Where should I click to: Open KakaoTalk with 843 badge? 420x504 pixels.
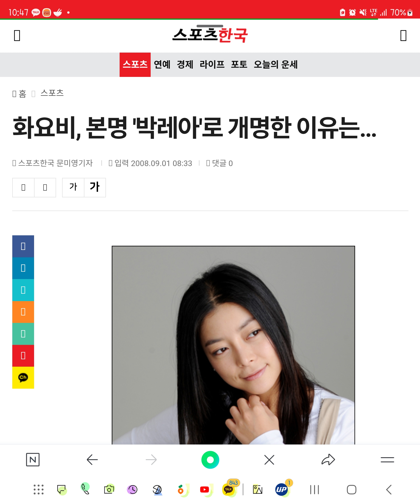tap(229, 490)
